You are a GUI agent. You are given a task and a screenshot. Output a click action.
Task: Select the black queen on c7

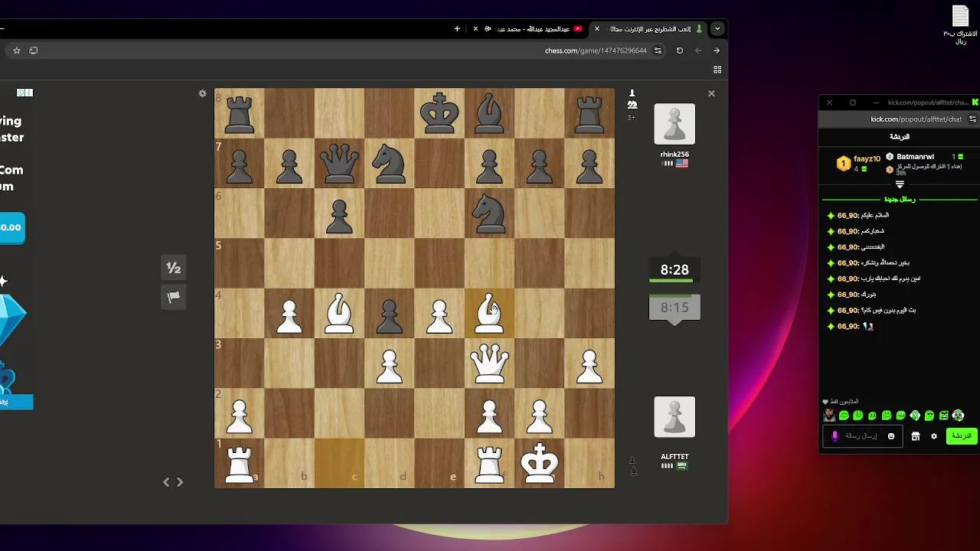(x=339, y=163)
